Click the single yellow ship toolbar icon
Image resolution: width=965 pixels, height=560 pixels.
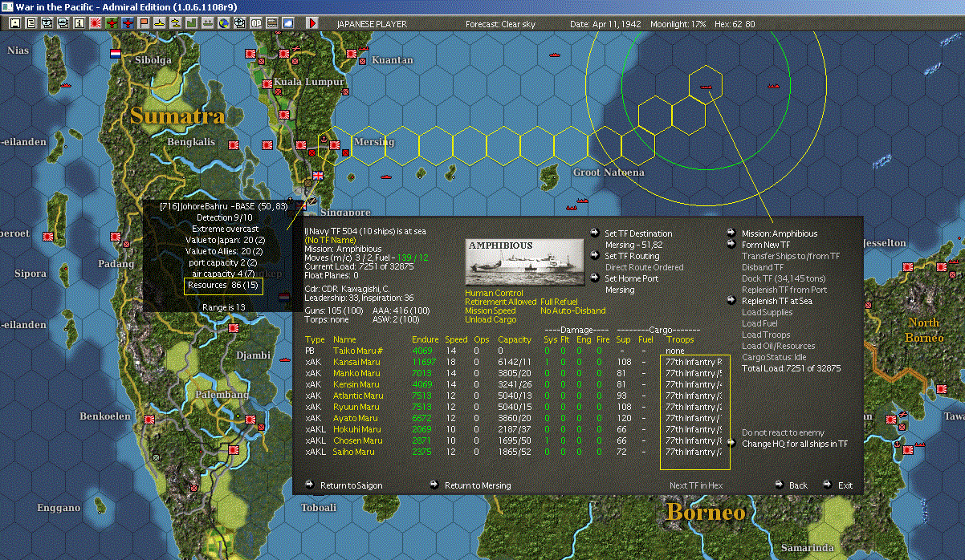(160, 24)
